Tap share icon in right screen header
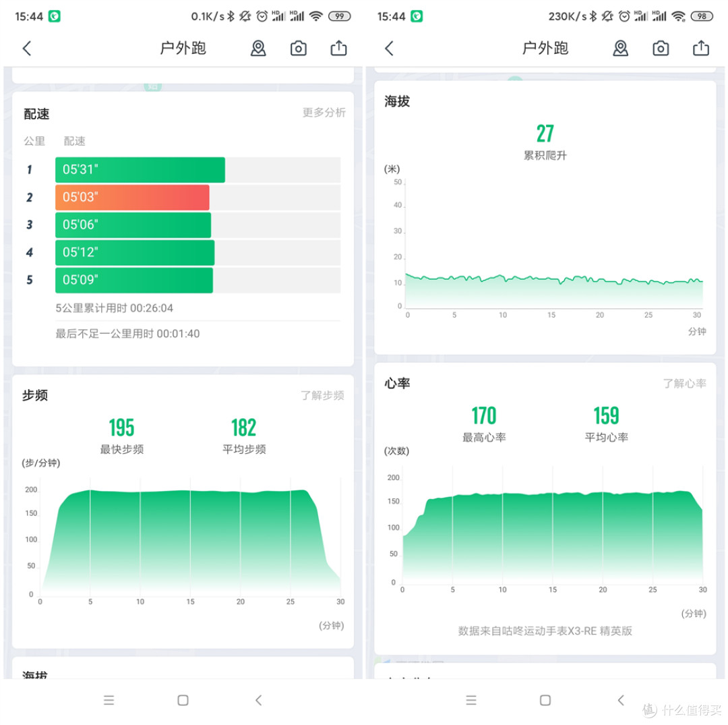The width and height of the screenshot is (728, 725). coord(700,49)
